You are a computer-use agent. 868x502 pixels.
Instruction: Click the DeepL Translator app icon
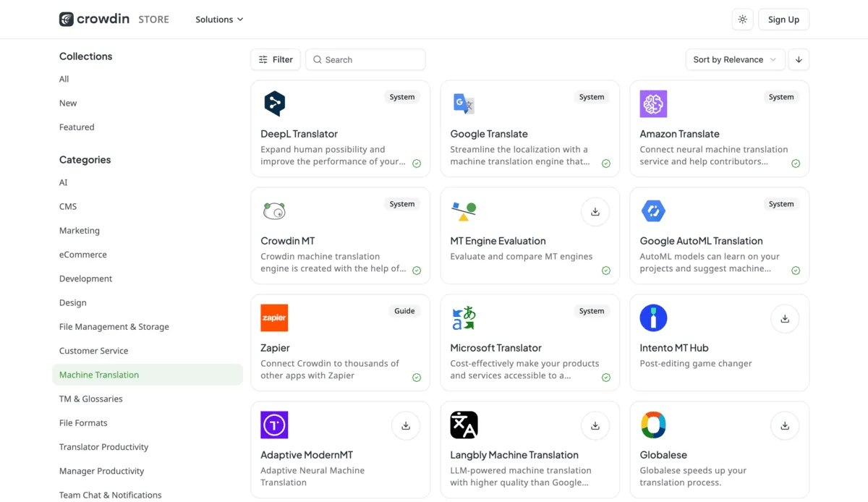[x=274, y=104]
